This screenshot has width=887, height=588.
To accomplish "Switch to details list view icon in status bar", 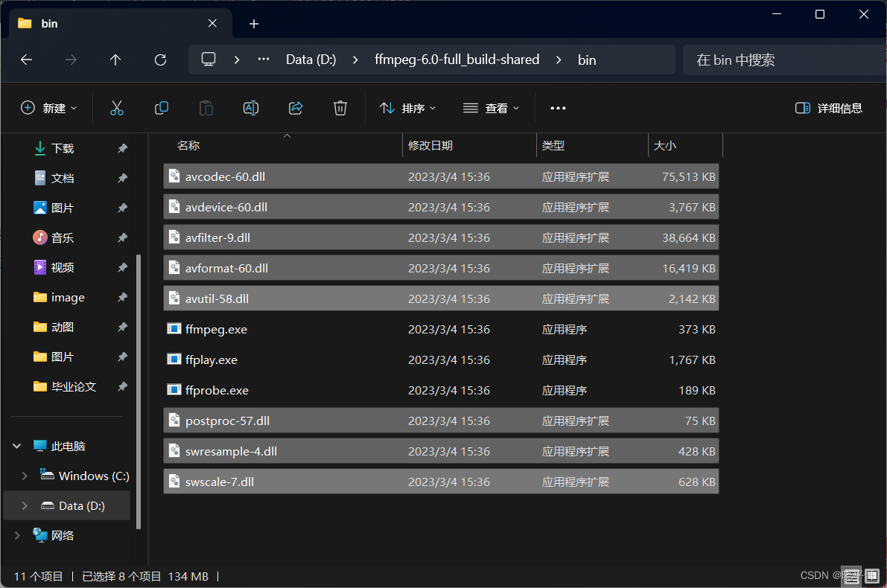I will (x=851, y=576).
